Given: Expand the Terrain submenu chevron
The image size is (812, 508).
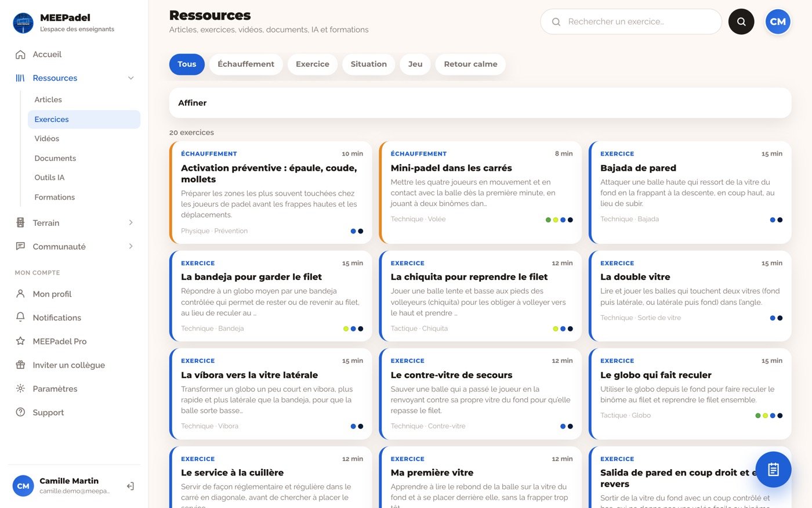Looking at the screenshot, I should coord(131,223).
